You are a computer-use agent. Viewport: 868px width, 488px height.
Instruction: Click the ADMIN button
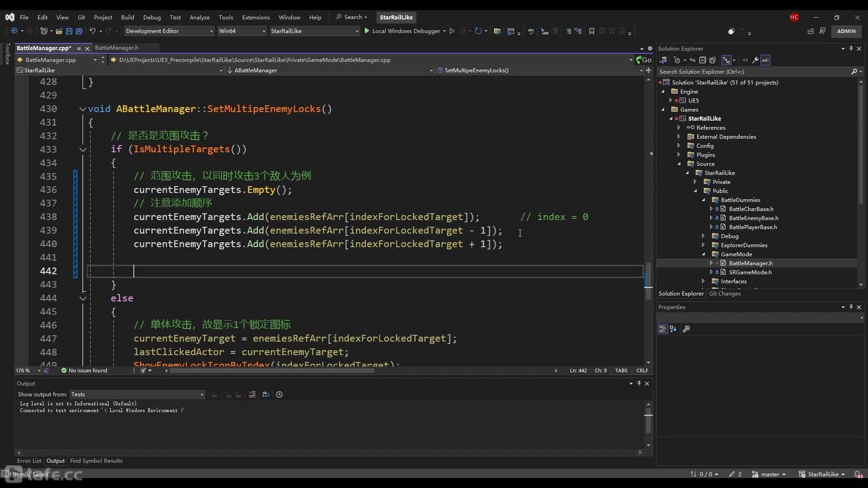[x=846, y=31]
